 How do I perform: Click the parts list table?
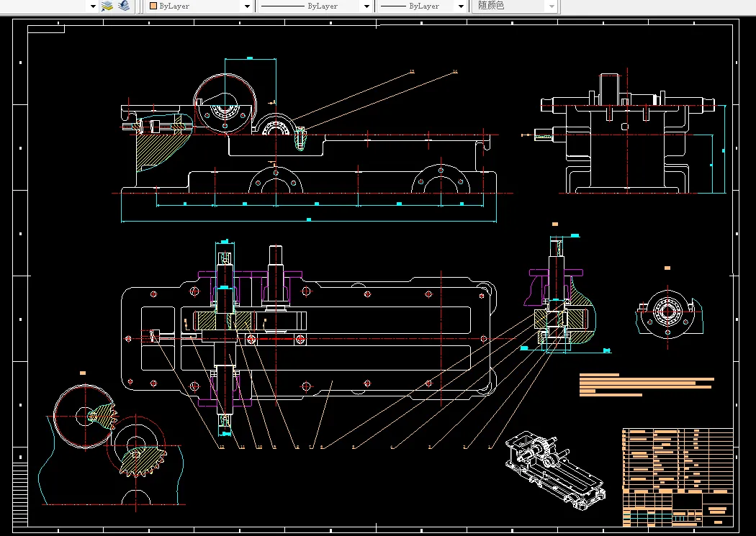tap(677, 459)
